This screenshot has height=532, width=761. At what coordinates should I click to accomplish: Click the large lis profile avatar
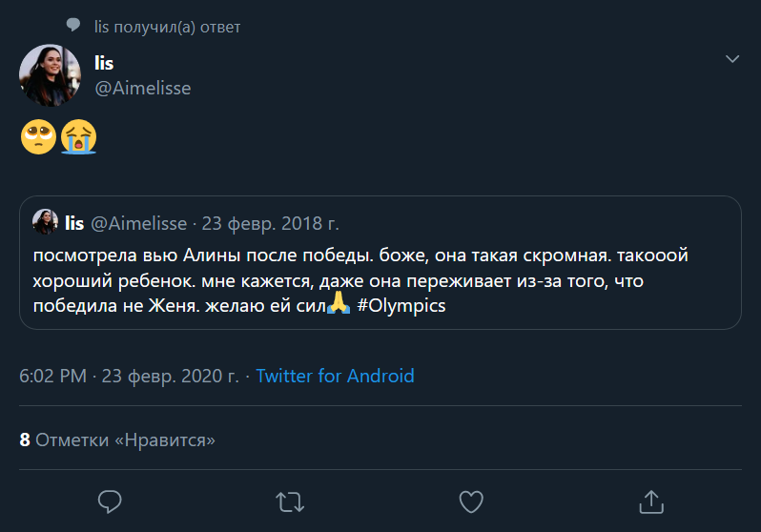[x=51, y=75]
